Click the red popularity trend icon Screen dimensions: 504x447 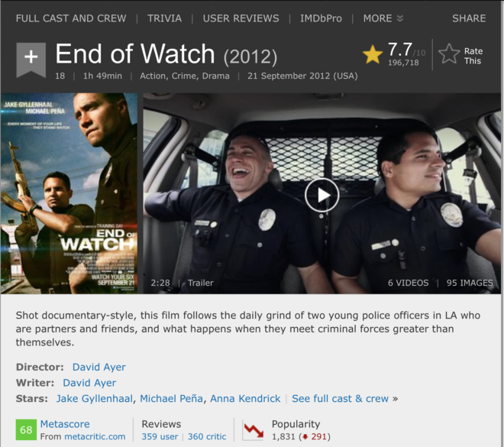tap(253, 431)
